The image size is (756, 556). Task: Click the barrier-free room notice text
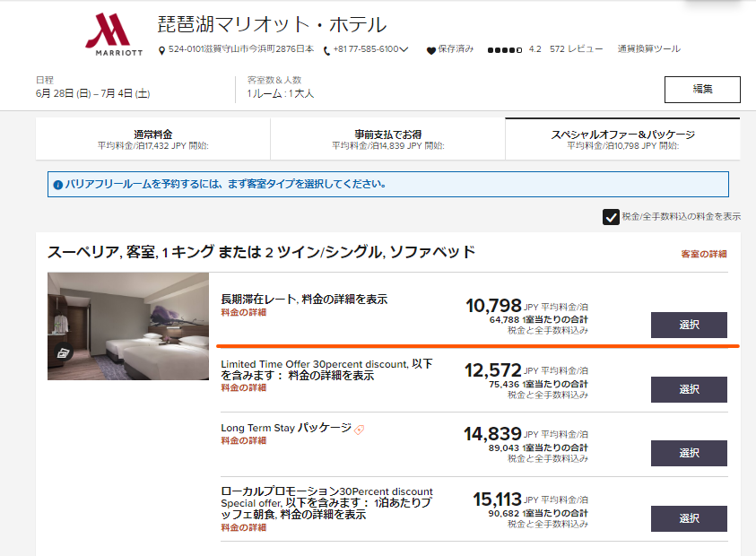225,184
